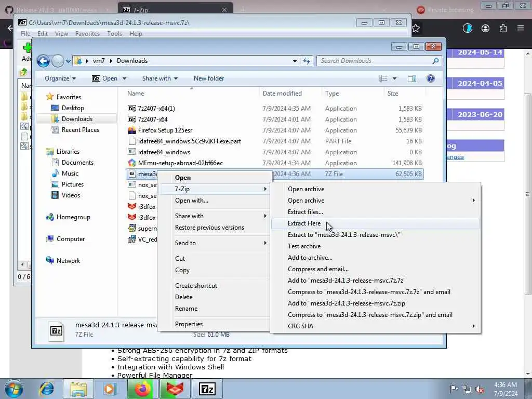Open Windows Media Player taskbar icon
The height and width of the screenshot is (399, 532).
pyautogui.click(x=110, y=389)
